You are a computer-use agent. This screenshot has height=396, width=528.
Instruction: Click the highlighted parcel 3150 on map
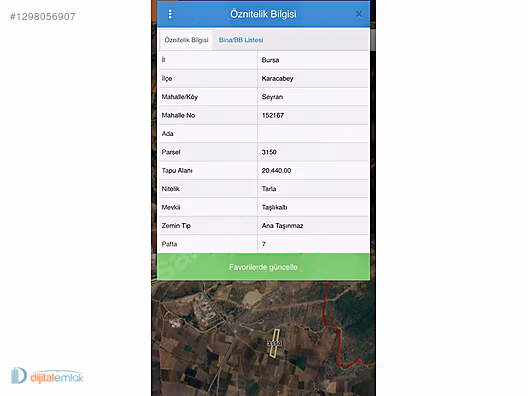[274, 343]
